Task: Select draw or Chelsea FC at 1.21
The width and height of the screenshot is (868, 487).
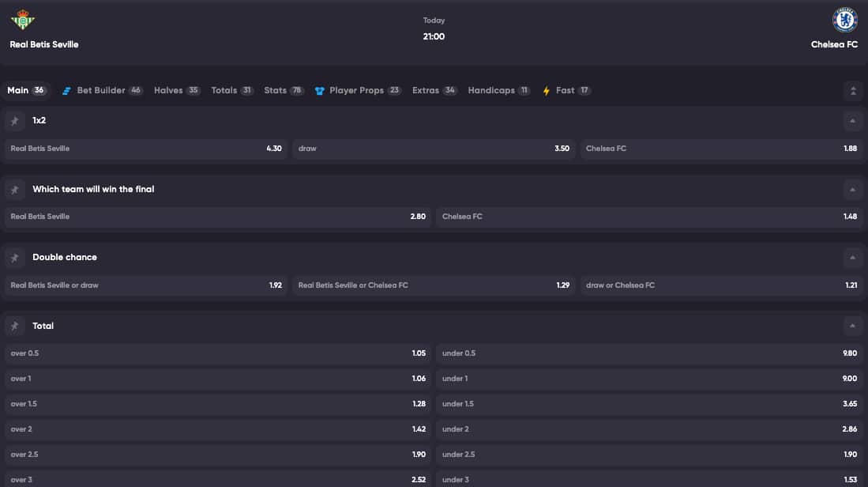Action: [722, 285]
